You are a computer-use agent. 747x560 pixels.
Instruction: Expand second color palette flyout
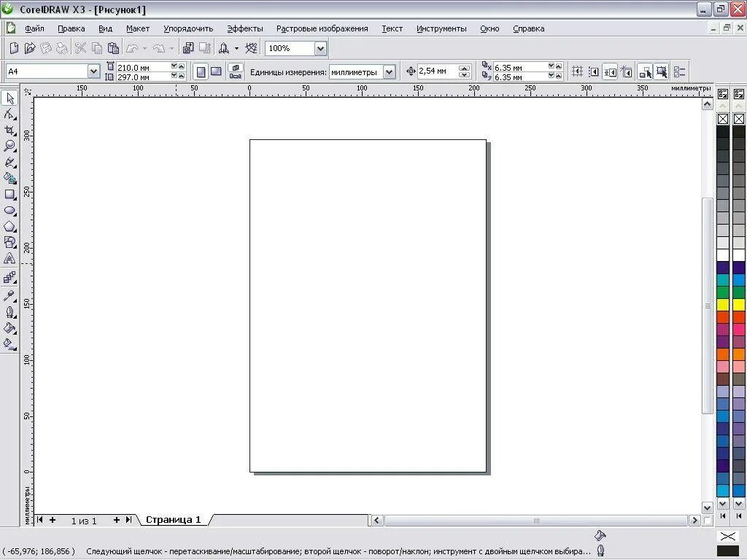(x=739, y=94)
